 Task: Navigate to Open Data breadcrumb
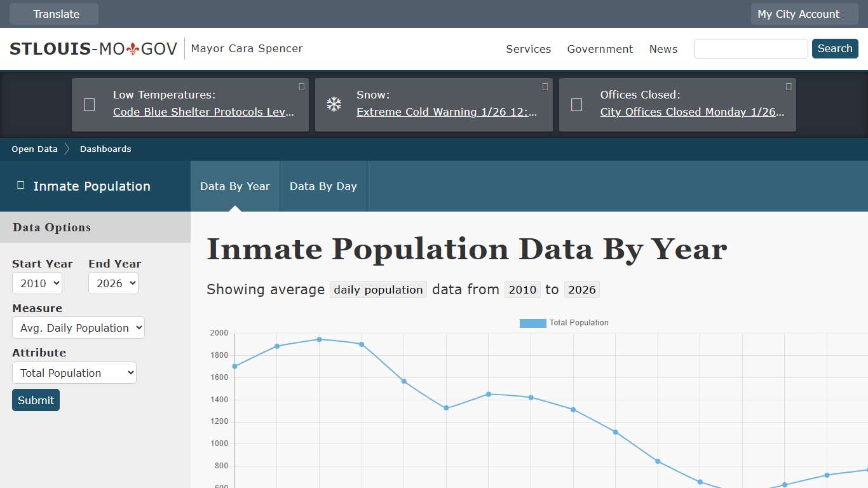point(34,149)
